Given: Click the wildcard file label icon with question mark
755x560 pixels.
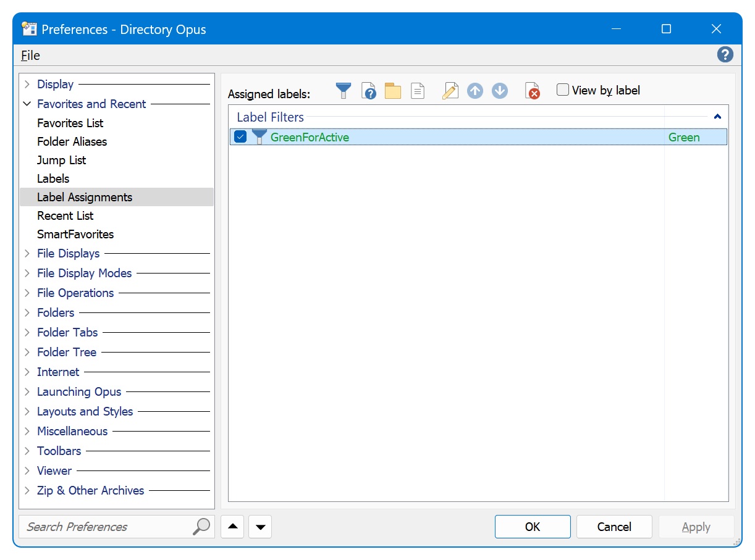Looking at the screenshot, I should [369, 91].
